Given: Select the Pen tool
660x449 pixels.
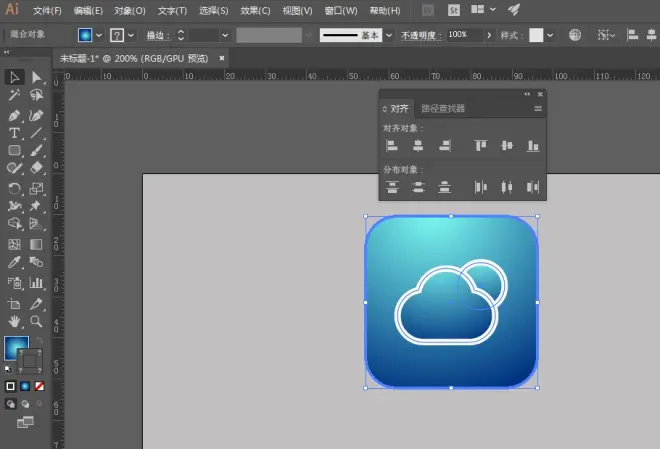Looking at the screenshot, I should [14, 115].
